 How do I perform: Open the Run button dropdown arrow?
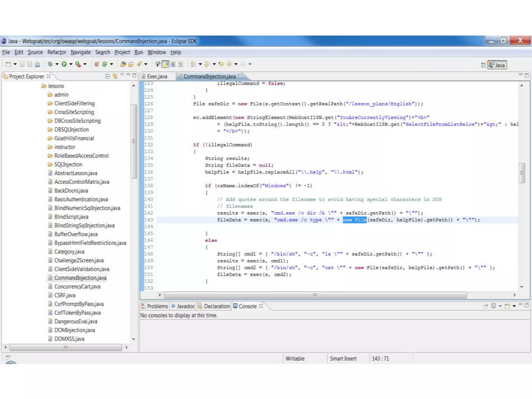71,64
